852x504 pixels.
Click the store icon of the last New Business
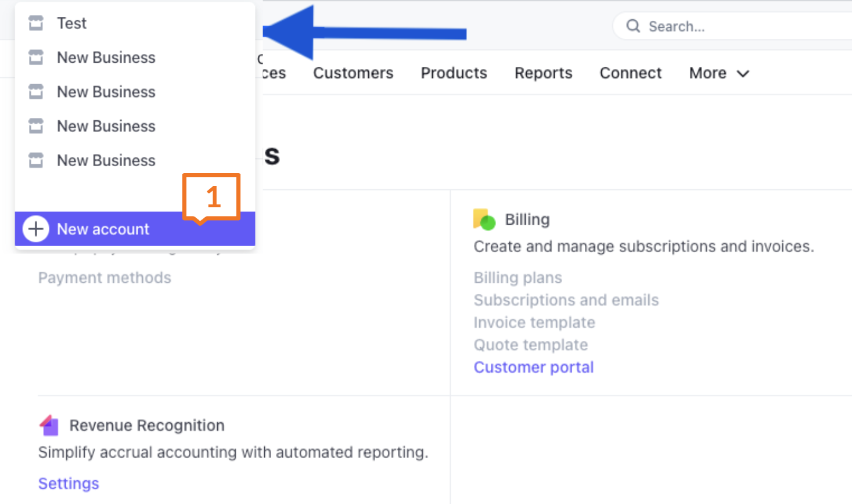(36, 160)
